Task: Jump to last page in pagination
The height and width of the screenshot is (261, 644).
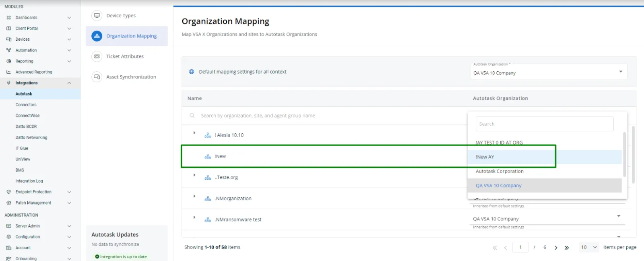Action: tap(567, 248)
